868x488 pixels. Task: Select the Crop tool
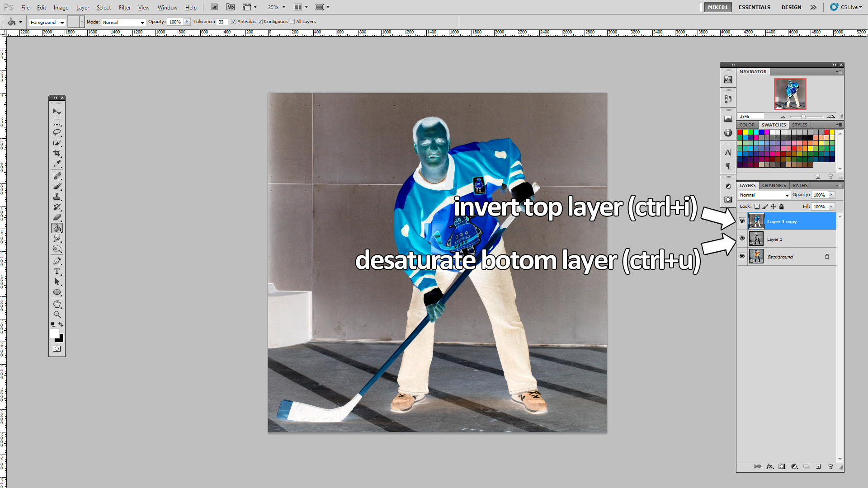(57, 153)
